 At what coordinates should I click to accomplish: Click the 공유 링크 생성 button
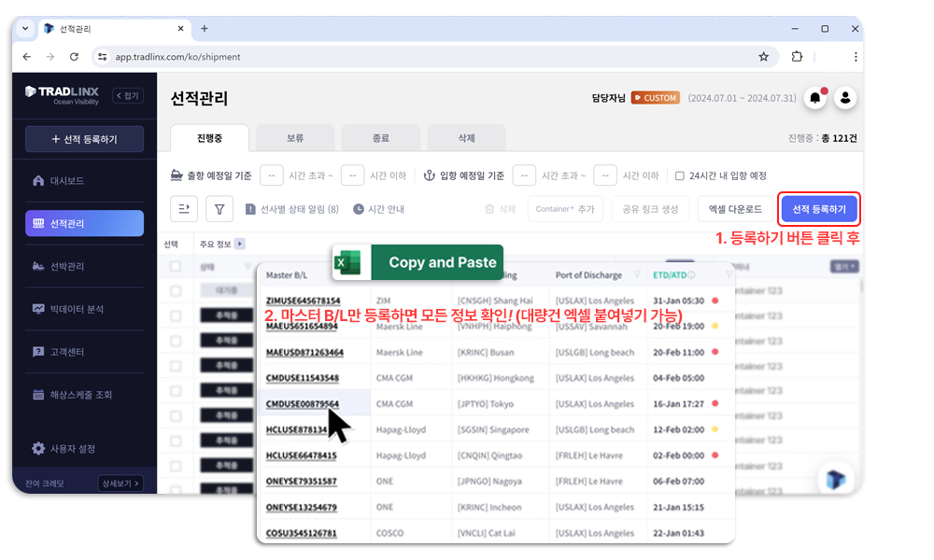(x=650, y=209)
